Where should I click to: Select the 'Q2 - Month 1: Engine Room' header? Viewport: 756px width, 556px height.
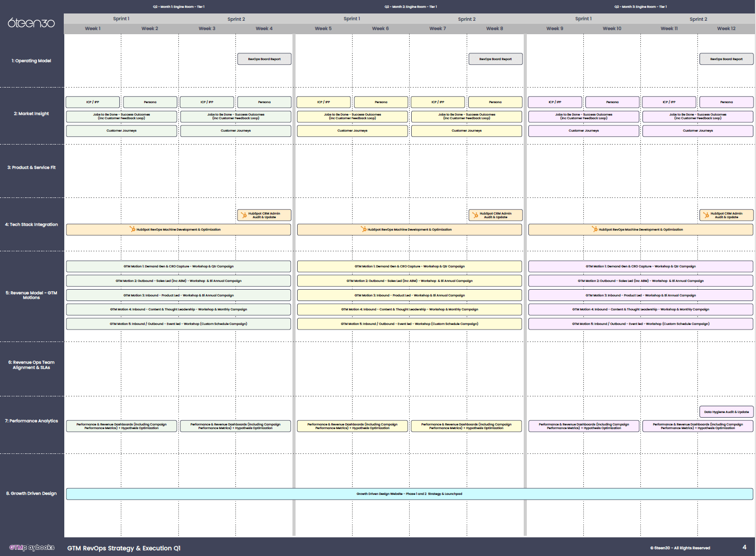point(178,7)
